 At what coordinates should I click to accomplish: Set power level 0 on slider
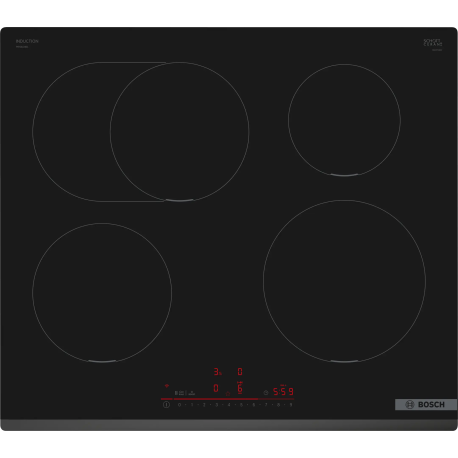(x=180, y=405)
